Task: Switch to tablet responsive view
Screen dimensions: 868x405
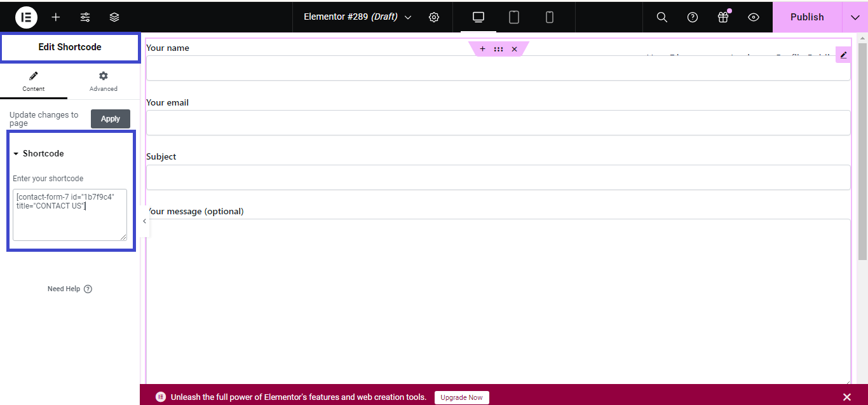Action: coord(514,17)
